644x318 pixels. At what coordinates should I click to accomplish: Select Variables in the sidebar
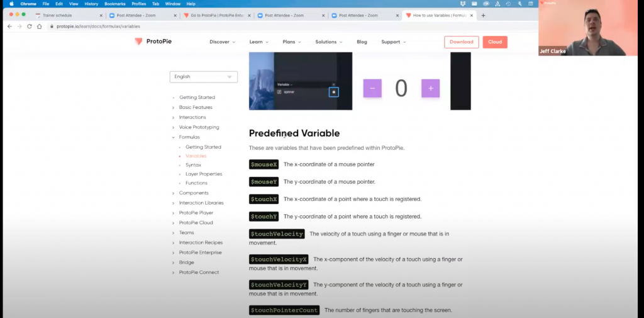(196, 156)
